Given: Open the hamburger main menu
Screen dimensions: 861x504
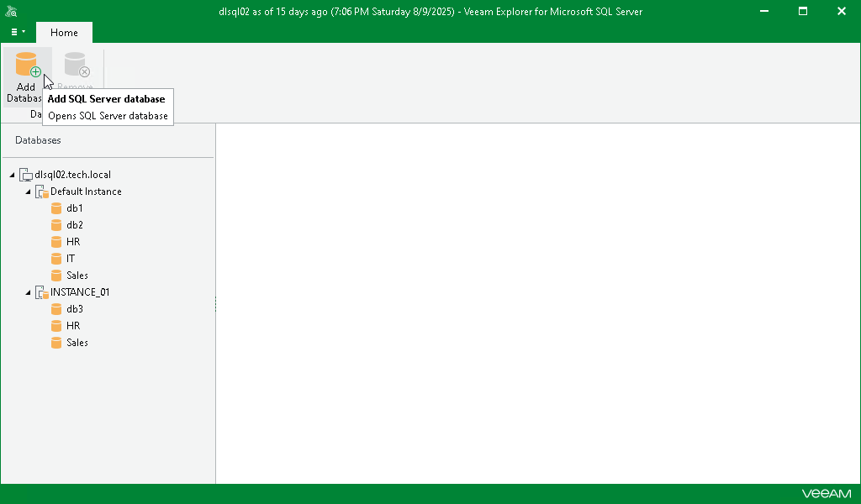Looking at the screenshot, I should 17,32.
